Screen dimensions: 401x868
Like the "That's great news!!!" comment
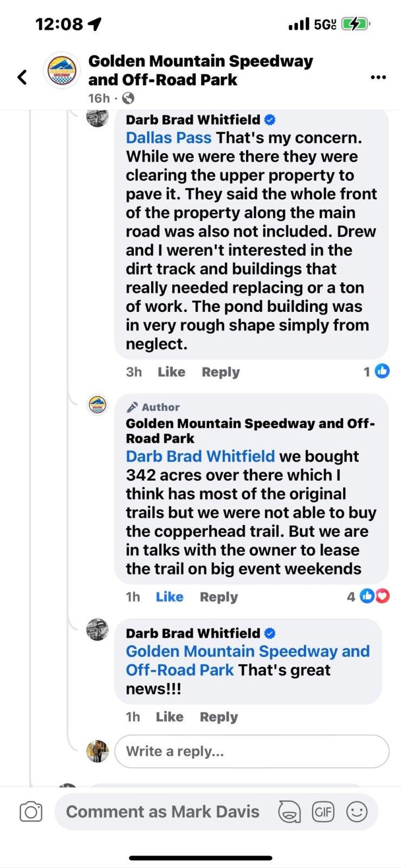[x=169, y=717]
